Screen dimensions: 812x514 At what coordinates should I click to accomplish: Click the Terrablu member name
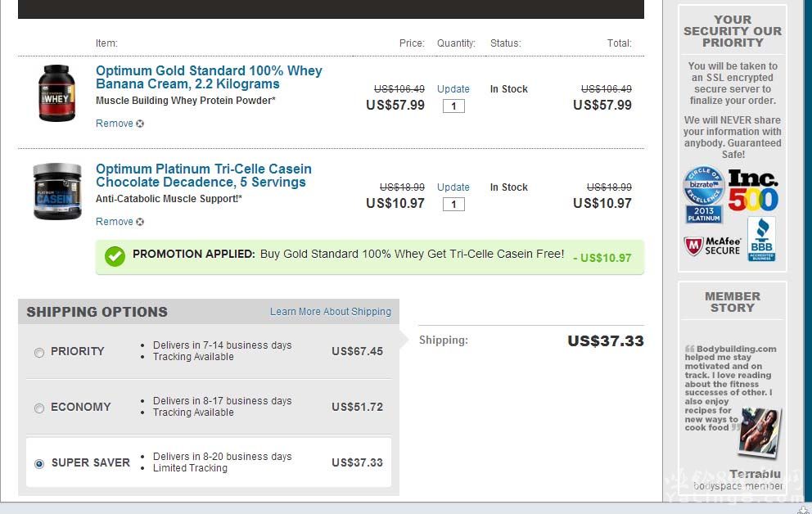755,474
